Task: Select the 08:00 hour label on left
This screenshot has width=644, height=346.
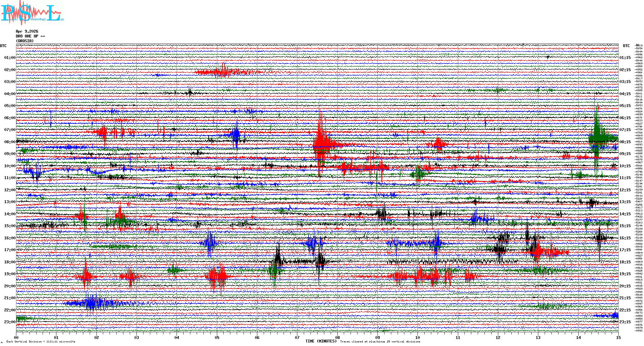Action: coord(10,142)
